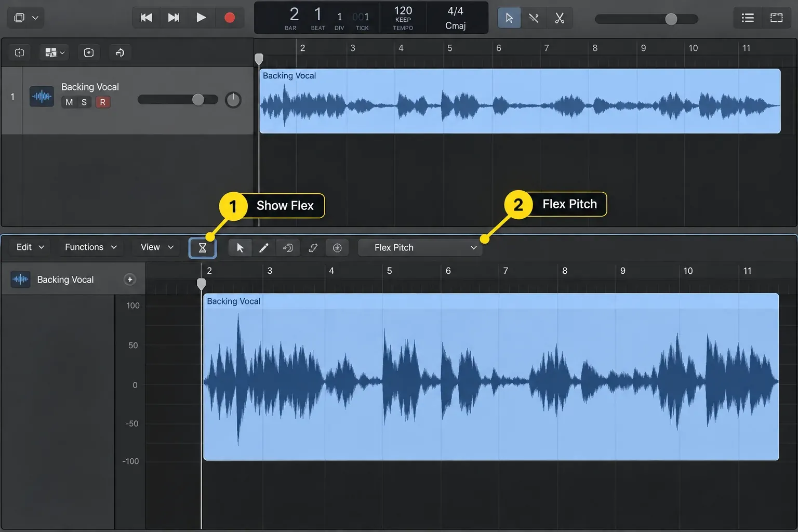
Task: Click the 120 tempo display
Action: pyautogui.click(x=403, y=18)
